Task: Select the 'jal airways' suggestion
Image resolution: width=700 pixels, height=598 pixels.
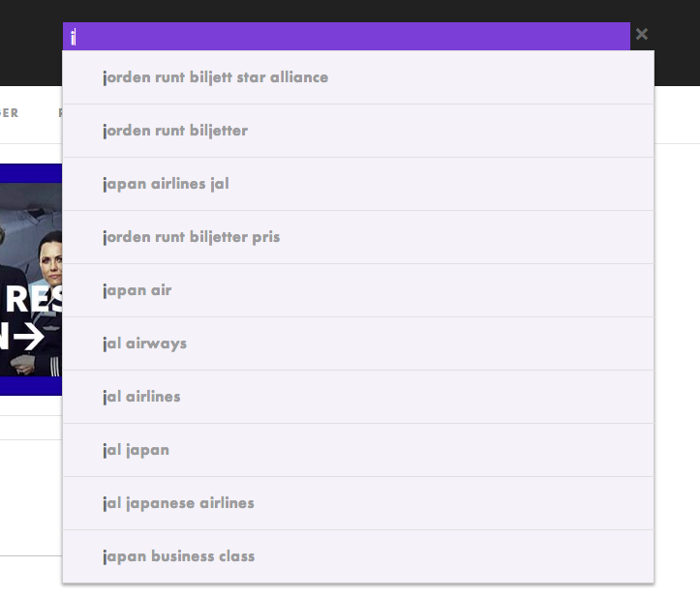Action: point(358,344)
